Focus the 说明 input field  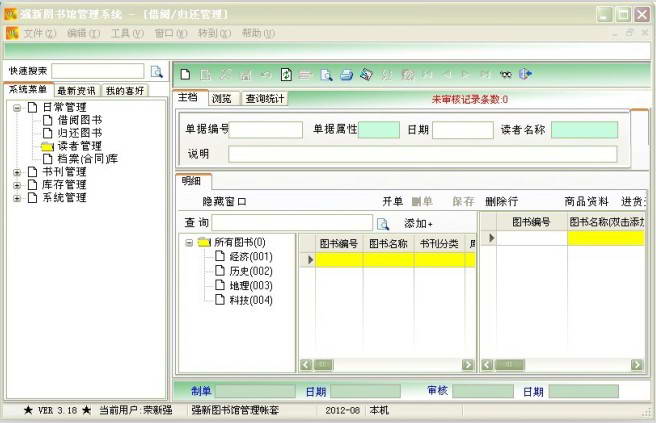[423, 154]
